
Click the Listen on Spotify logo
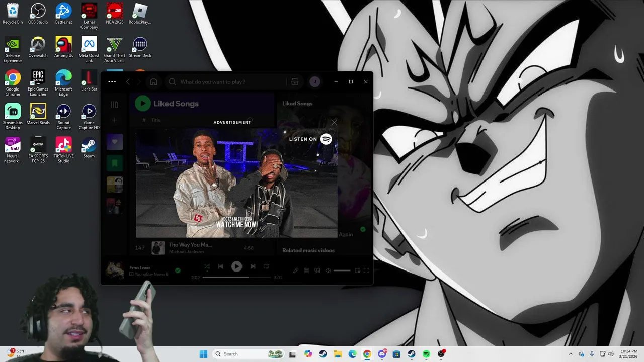tap(326, 139)
